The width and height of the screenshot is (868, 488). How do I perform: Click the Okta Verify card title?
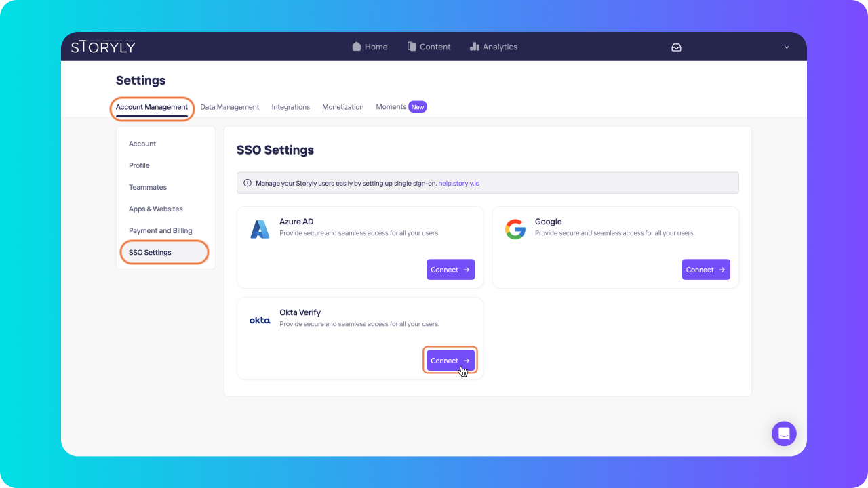pos(300,312)
